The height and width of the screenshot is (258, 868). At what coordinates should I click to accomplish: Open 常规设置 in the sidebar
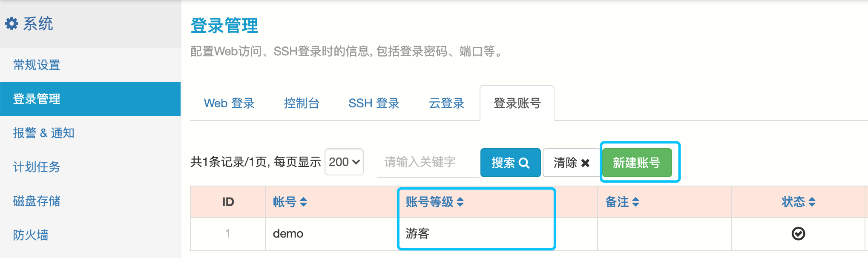[x=37, y=65]
